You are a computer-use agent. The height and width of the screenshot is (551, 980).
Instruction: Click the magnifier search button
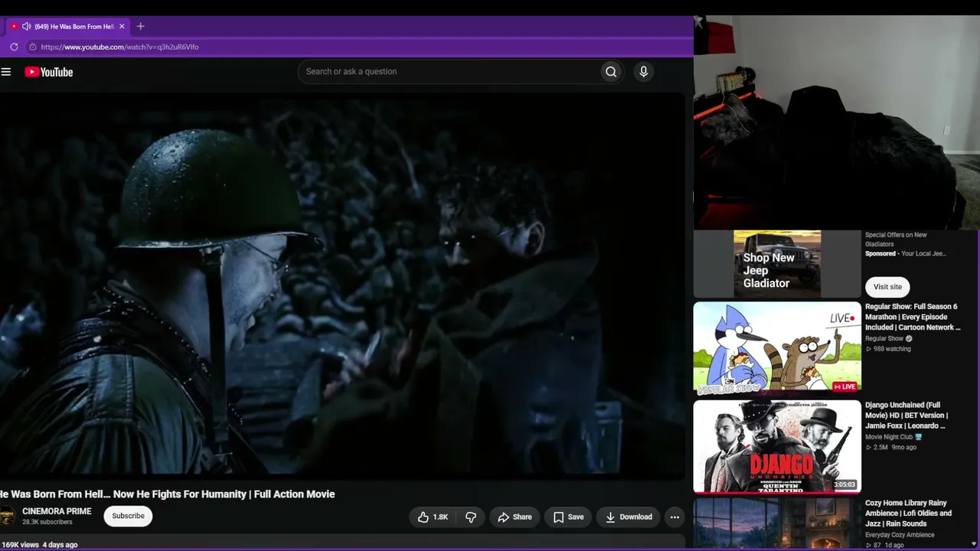[611, 72]
